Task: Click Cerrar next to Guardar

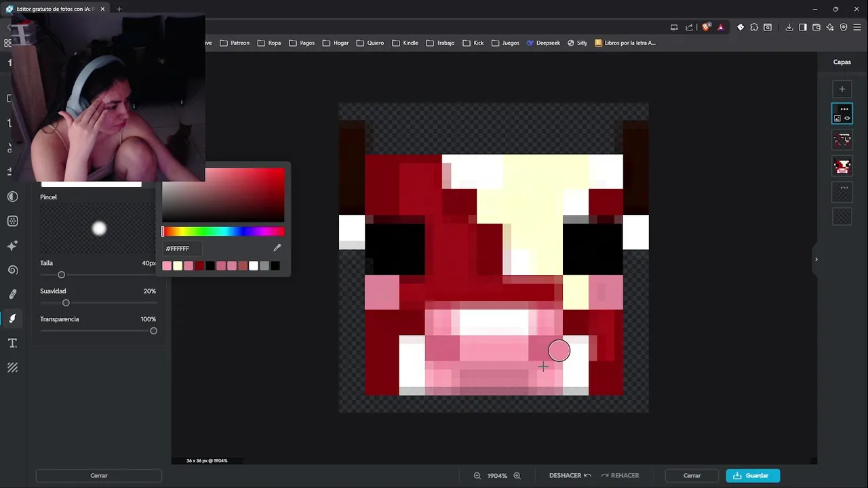Action: tap(692, 476)
